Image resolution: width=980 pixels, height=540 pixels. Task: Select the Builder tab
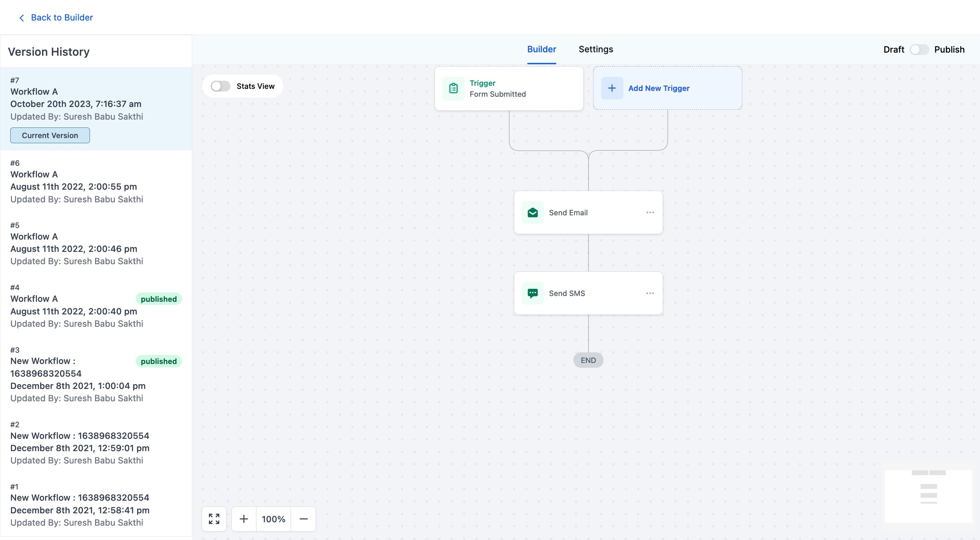click(x=541, y=50)
